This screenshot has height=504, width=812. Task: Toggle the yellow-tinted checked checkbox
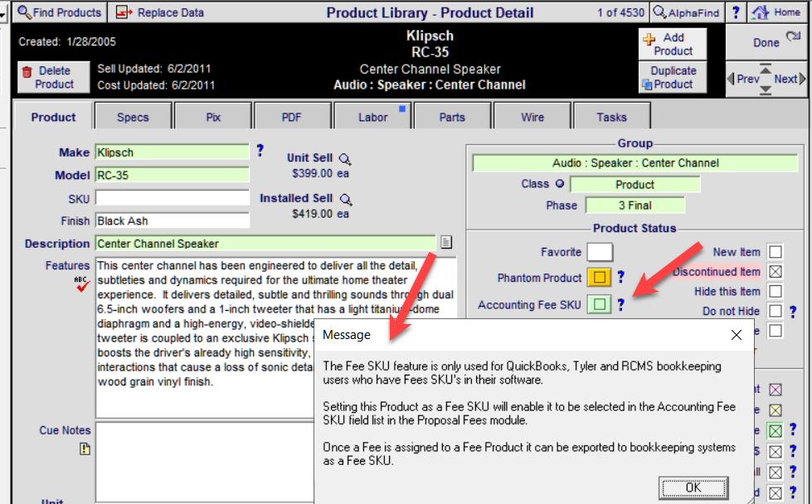776,410
